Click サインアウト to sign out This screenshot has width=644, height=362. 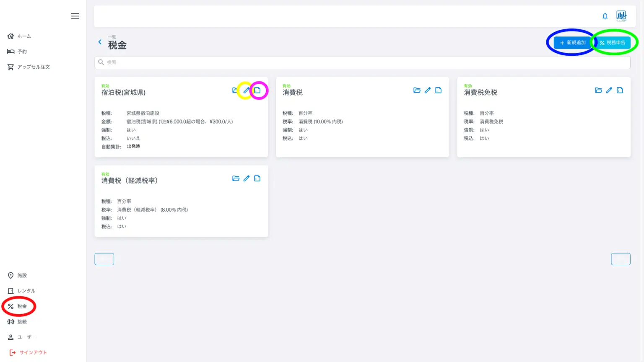tap(33, 353)
